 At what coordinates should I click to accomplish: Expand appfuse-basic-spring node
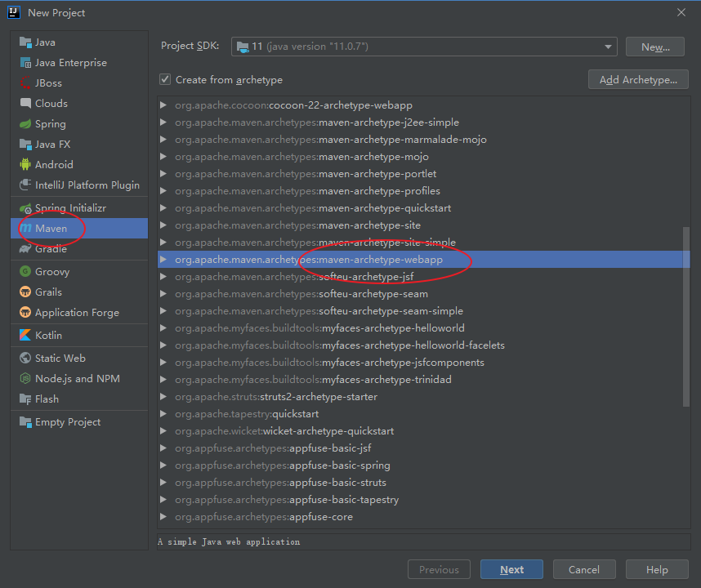tap(163, 465)
